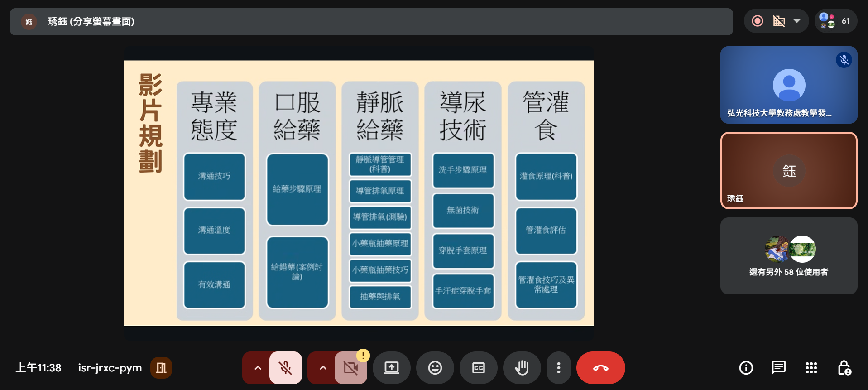The width and height of the screenshot is (868, 390).
Task: Open the activities grid icon
Action: (811, 368)
